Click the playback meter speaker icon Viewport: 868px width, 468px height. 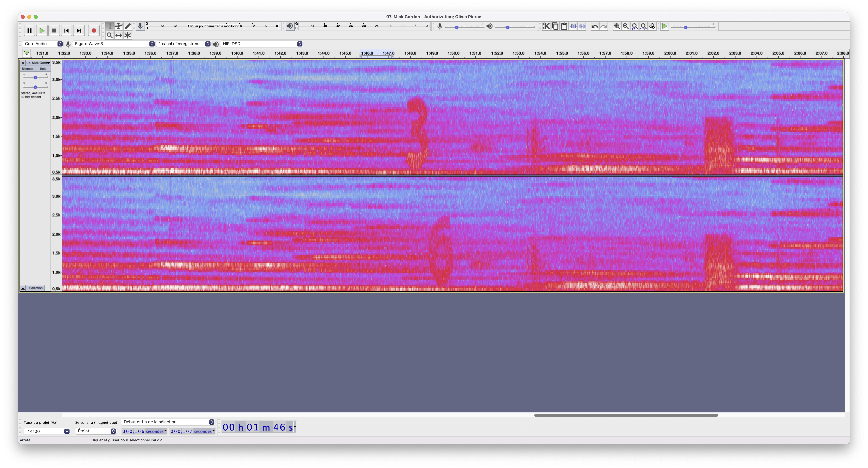pos(289,26)
